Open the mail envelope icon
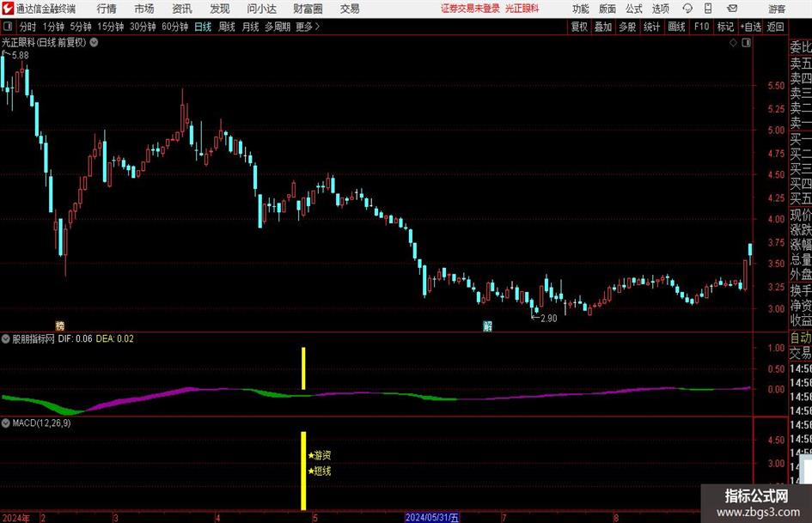 (x=732, y=9)
